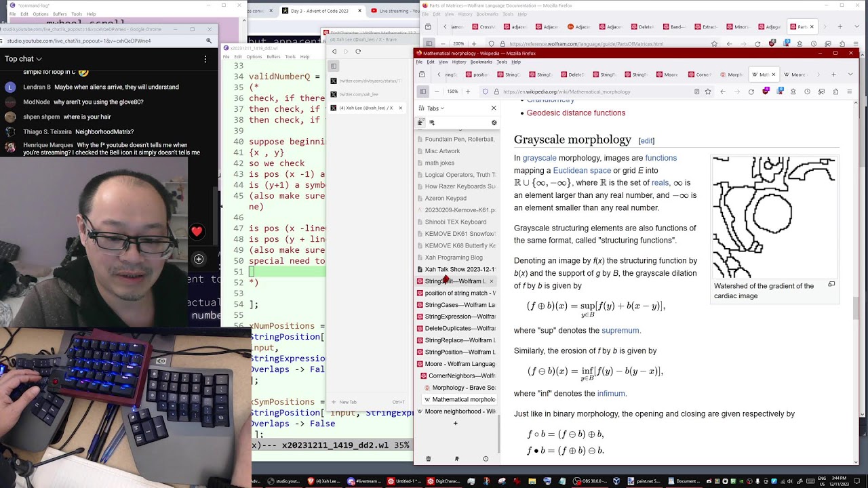Reload page in Brave window

coord(358,52)
